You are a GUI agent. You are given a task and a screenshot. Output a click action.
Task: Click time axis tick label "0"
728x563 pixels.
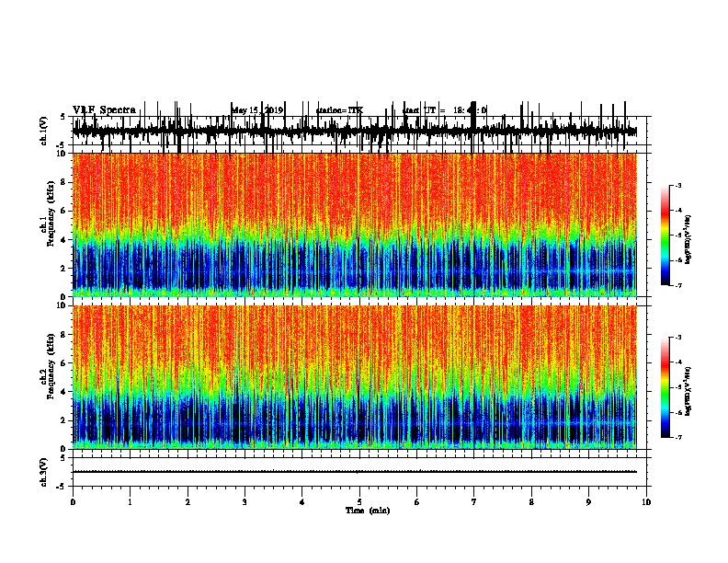(x=73, y=502)
